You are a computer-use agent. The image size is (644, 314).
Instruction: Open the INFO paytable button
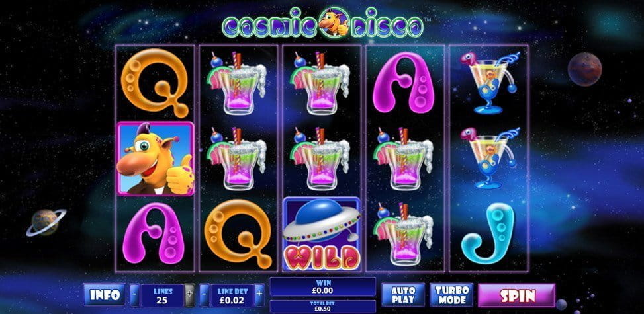tap(105, 295)
